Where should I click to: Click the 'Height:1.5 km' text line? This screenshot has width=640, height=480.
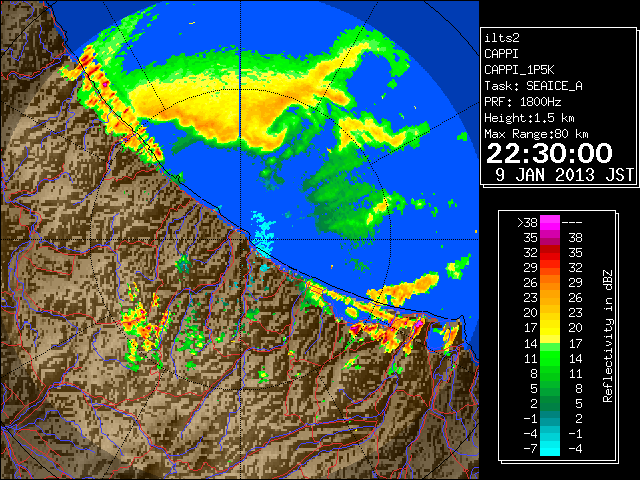coord(529,118)
